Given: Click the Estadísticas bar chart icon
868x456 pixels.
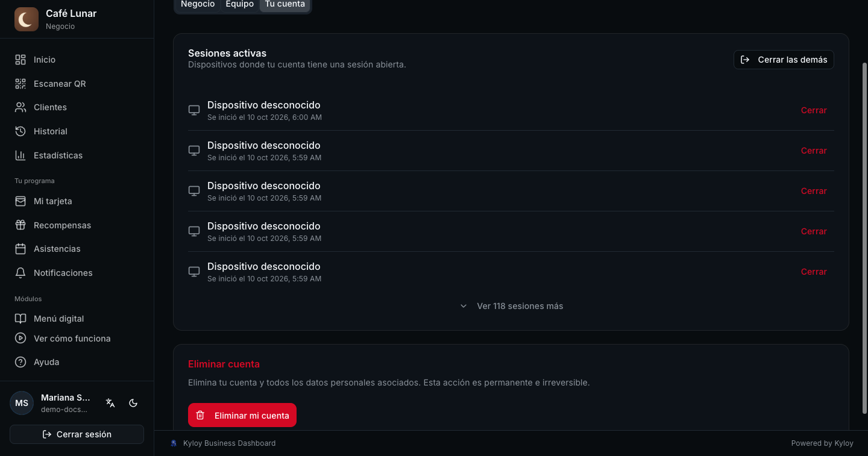Looking at the screenshot, I should click(20, 155).
